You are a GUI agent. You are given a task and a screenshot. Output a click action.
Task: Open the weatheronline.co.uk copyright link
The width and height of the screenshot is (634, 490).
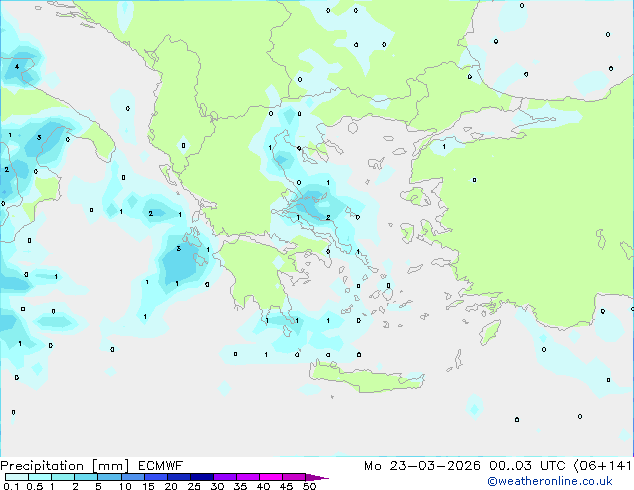pos(549,481)
